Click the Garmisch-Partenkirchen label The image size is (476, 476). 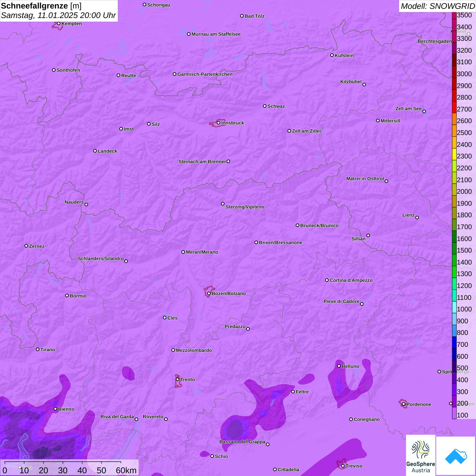tap(205, 74)
